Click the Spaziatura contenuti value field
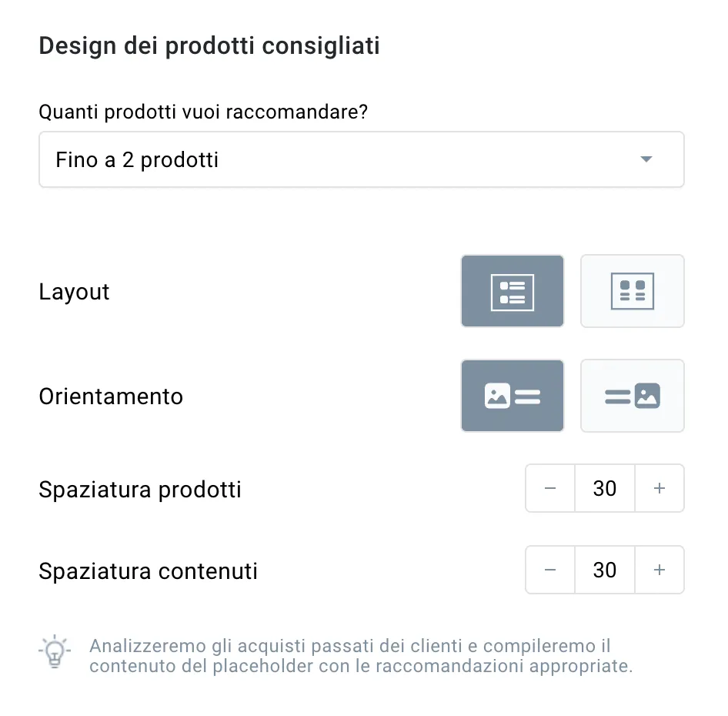728x716 pixels. 605,570
